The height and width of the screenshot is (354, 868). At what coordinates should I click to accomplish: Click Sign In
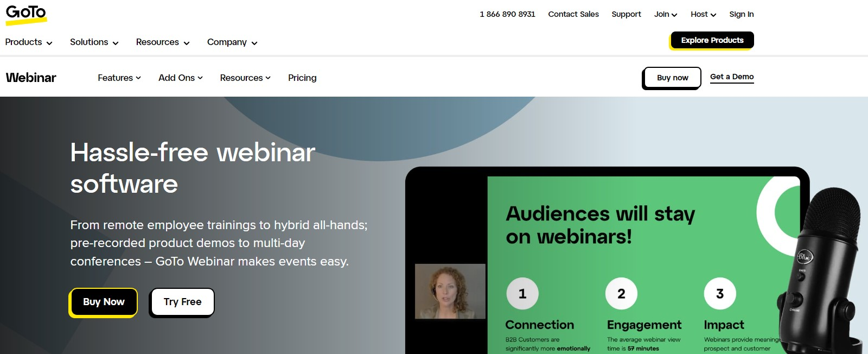pyautogui.click(x=742, y=14)
